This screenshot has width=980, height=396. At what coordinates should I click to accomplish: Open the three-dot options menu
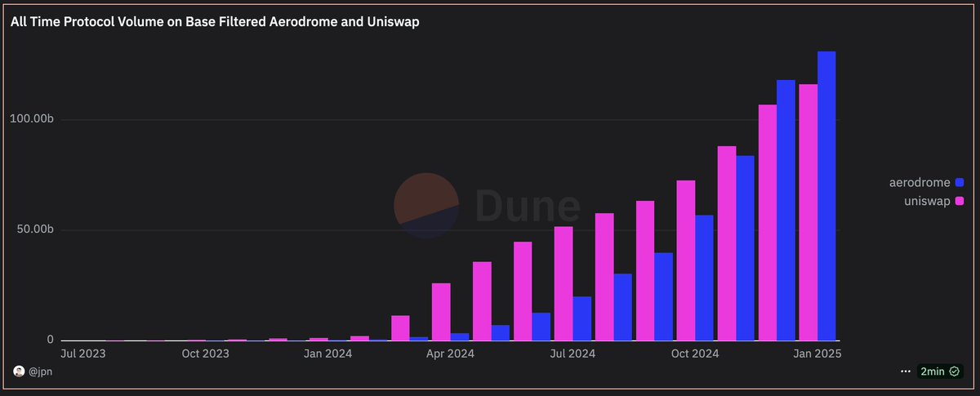(x=905, y=371)
